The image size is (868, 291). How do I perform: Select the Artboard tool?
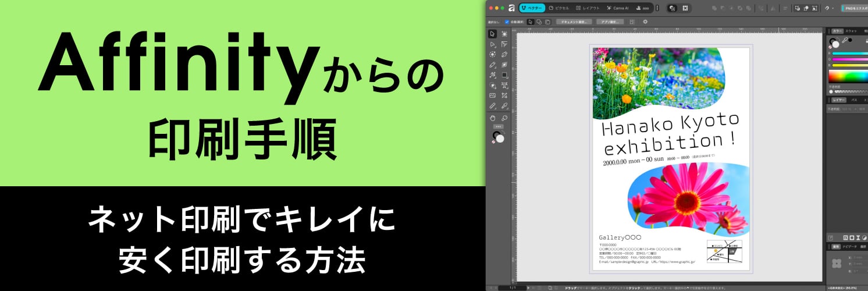point(504,34)
